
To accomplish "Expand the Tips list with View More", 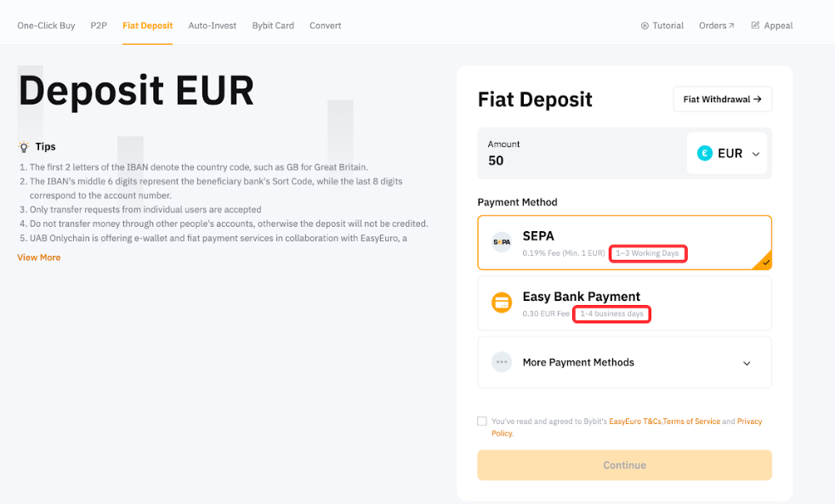I will pyautogui.click(x=38, y=257).
